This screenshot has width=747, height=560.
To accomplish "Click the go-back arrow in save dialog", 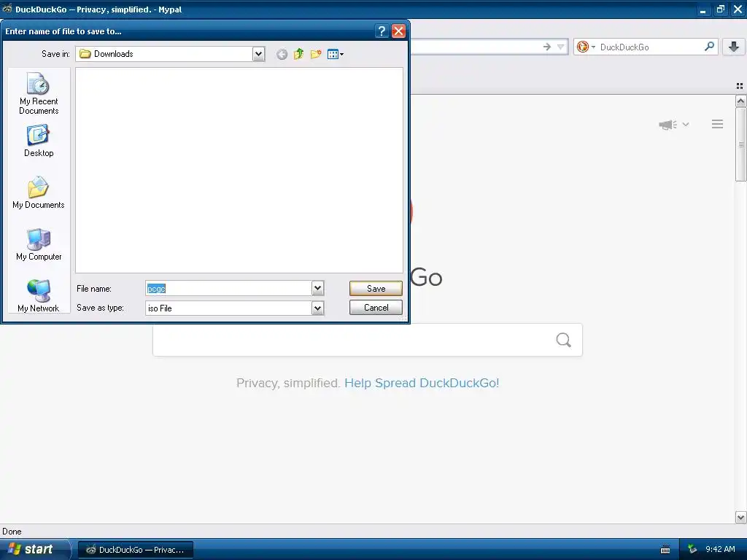I will (282, 54).
